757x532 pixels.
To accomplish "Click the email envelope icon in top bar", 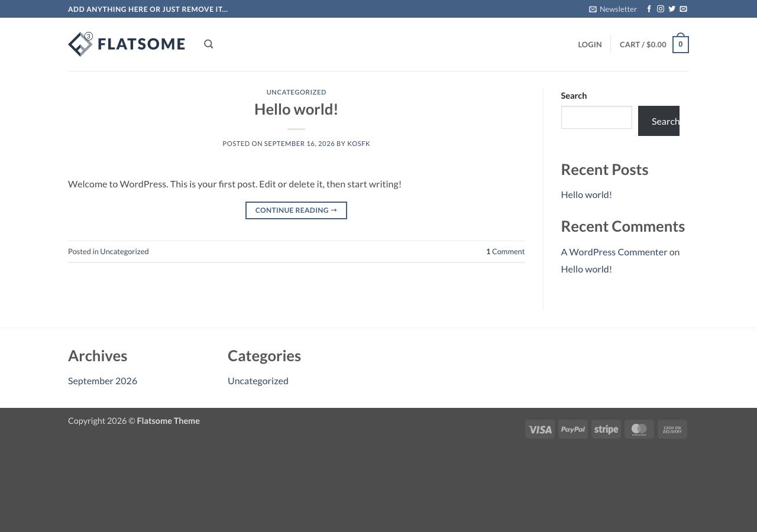I will pyautogui.click(x=683, y=9).
